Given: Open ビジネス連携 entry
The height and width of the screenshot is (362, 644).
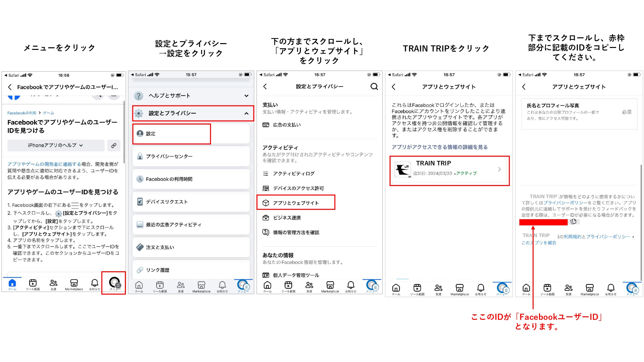Looking at the screenshot, I should coord(282,218).
